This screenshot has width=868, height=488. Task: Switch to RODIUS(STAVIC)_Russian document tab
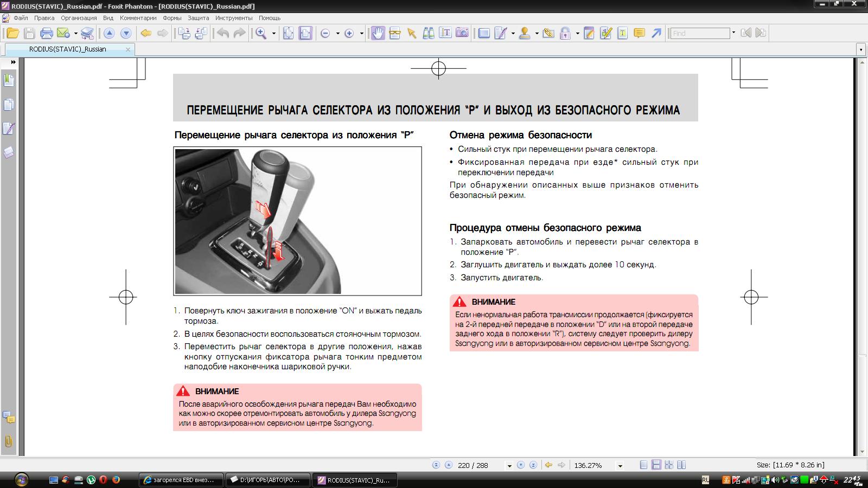pyautogui.click(x=68, y=49)
